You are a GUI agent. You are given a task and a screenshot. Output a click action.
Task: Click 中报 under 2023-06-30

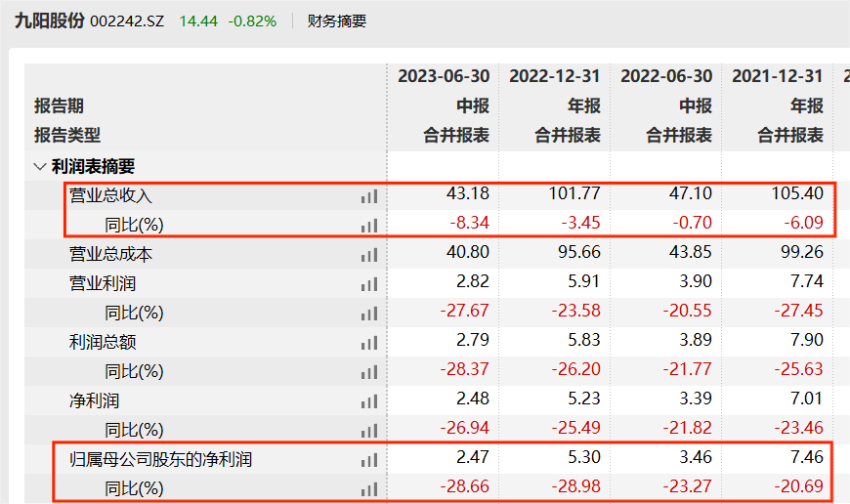[x=473, y=105]
